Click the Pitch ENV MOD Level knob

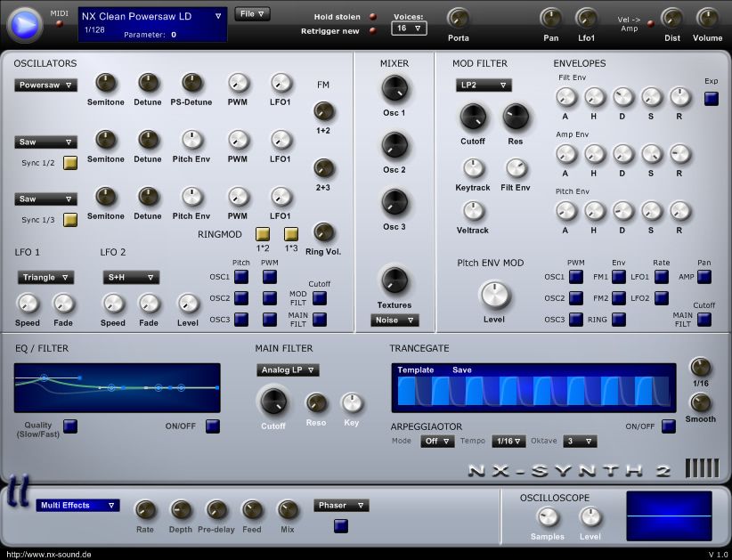[494, 295]
